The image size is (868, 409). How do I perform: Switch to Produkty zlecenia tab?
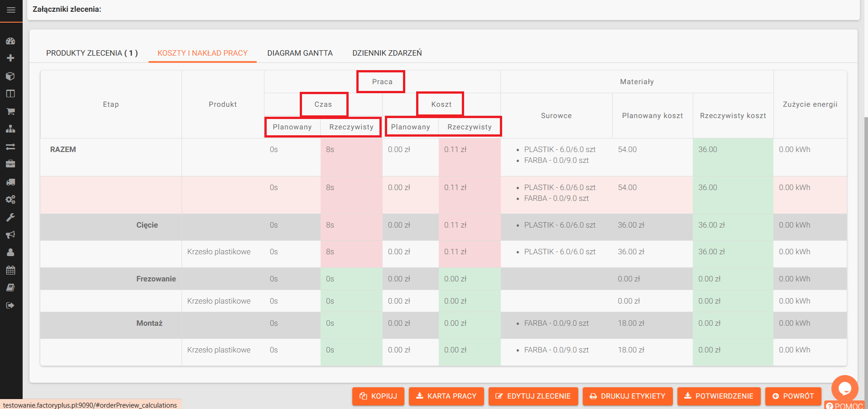pos(92,53)
